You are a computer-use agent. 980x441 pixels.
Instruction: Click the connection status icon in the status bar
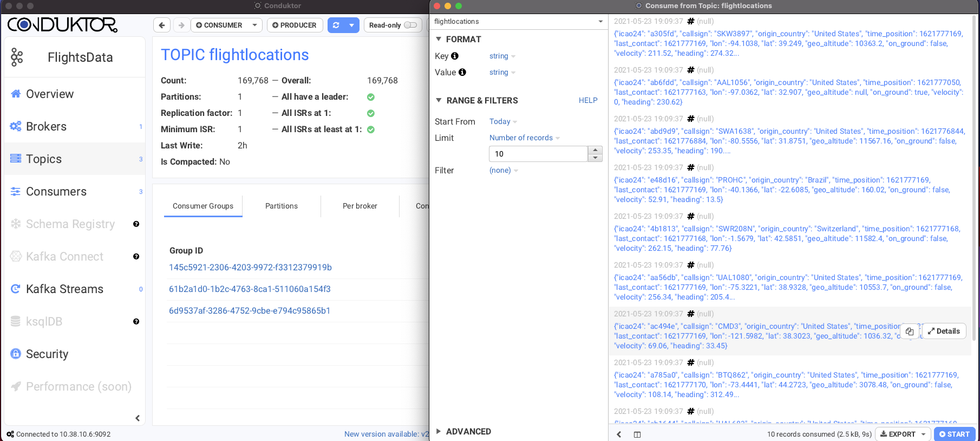[x=10, y=434]
